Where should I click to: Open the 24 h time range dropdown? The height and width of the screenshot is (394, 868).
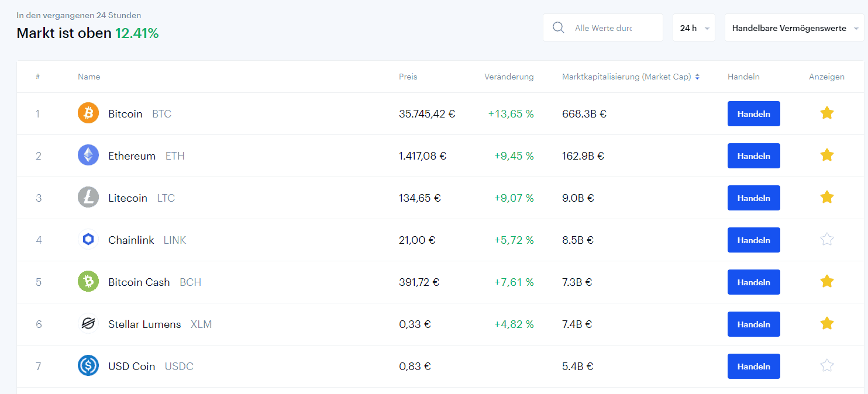tap(694, 28)
